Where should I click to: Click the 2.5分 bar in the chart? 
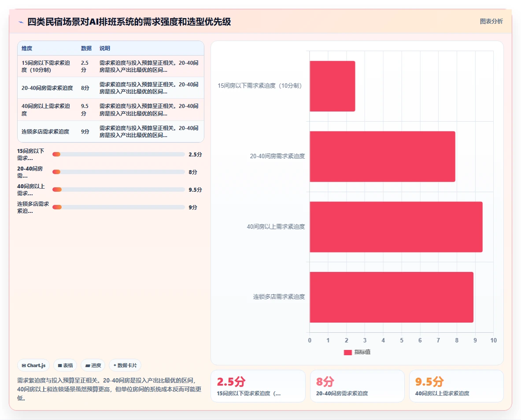(x=332, y=86)
